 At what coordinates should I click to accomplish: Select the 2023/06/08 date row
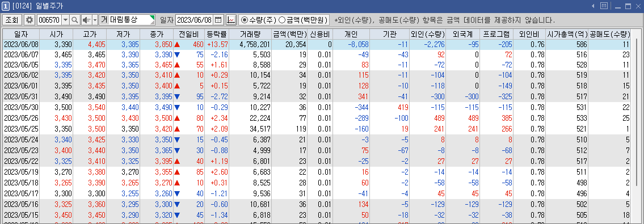click(x=317, y=44)
